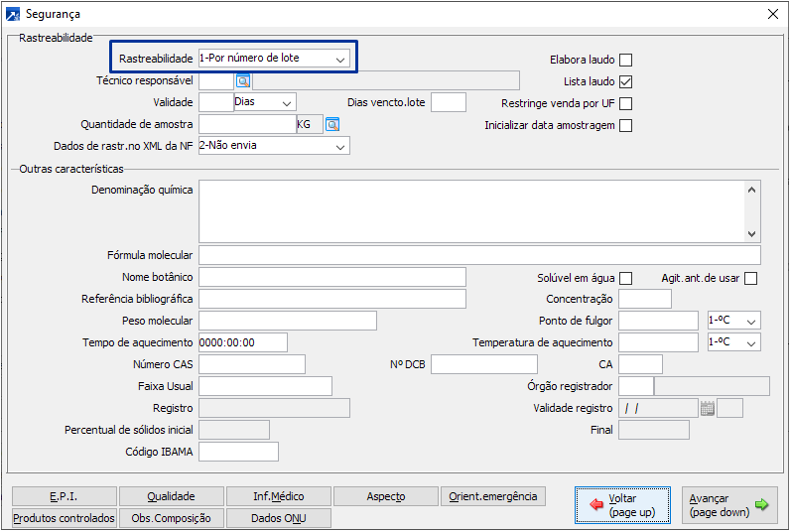Enable the Elabora laudo checkbox
This screenshot has width=790, height=532.
pos(625,60)
